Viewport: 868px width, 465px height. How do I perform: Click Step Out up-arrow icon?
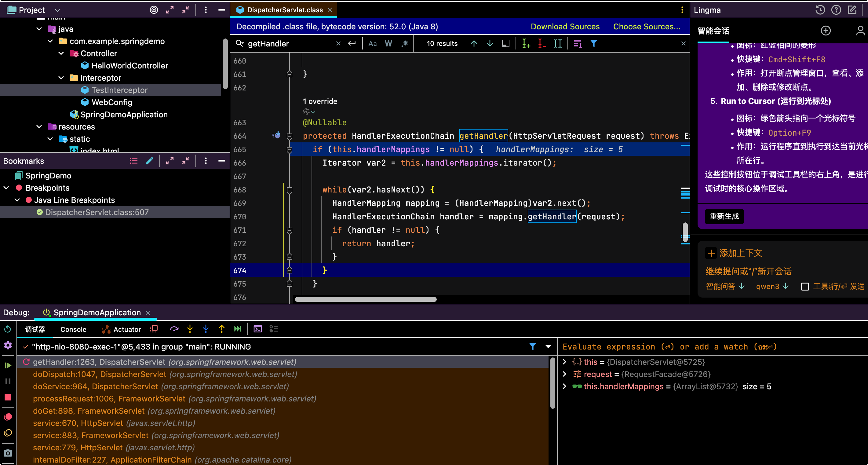(222, 329)
